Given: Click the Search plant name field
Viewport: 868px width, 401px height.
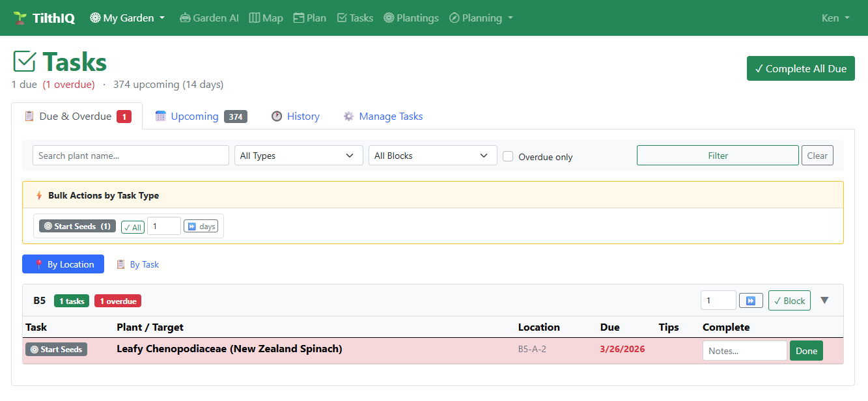Looking at the screenshot, I should click(x=131, y=156).
